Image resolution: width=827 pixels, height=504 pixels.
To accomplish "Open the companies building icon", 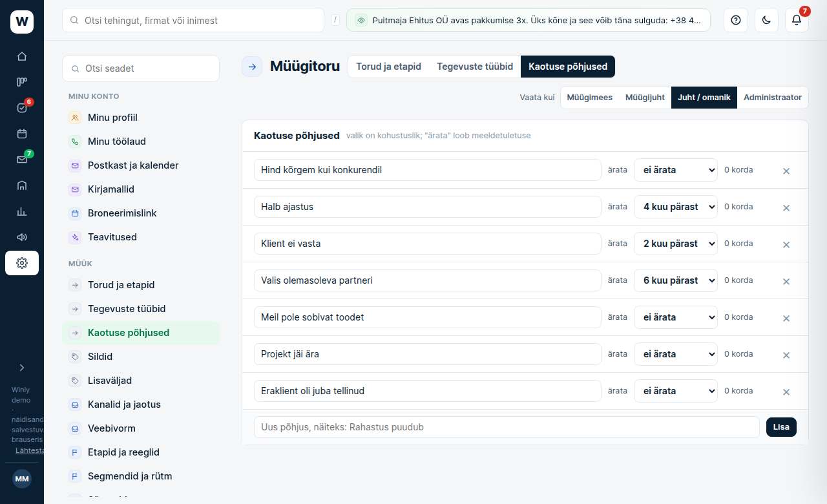I will click(22, 185).
